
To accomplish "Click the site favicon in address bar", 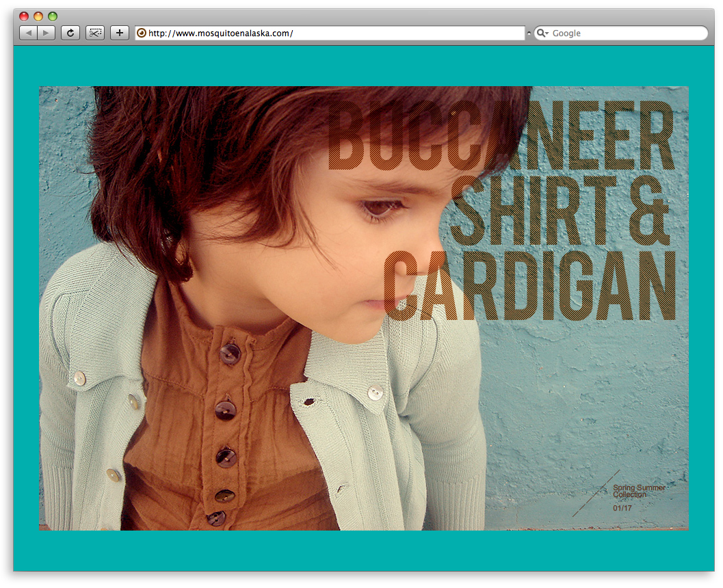I will (142, 33).
